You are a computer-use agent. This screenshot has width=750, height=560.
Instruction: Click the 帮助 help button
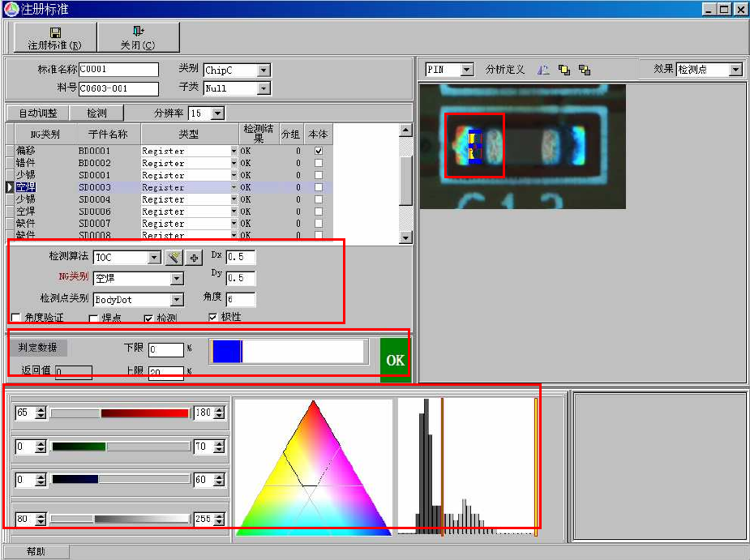(36, 552)
